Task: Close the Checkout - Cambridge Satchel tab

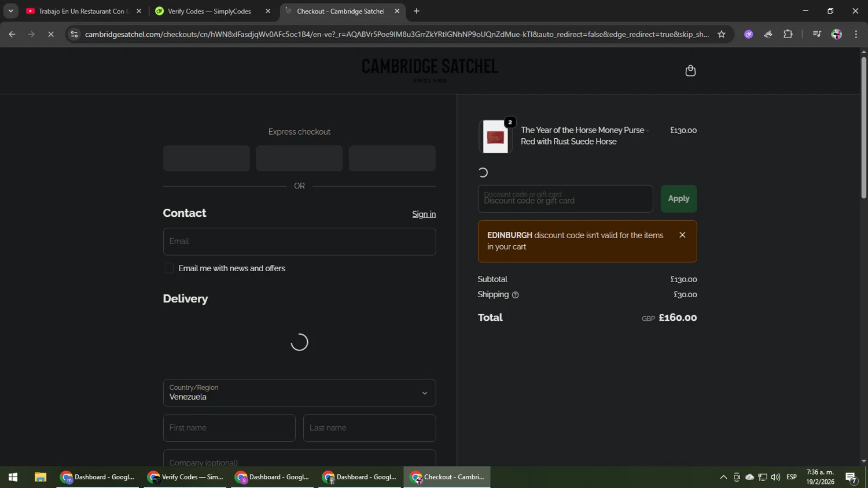Action: [397, 11]
